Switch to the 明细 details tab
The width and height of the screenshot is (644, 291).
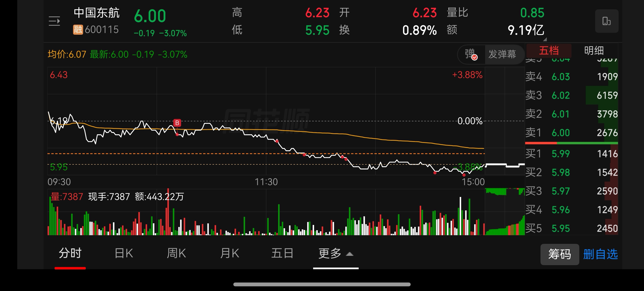click(594, 51)
